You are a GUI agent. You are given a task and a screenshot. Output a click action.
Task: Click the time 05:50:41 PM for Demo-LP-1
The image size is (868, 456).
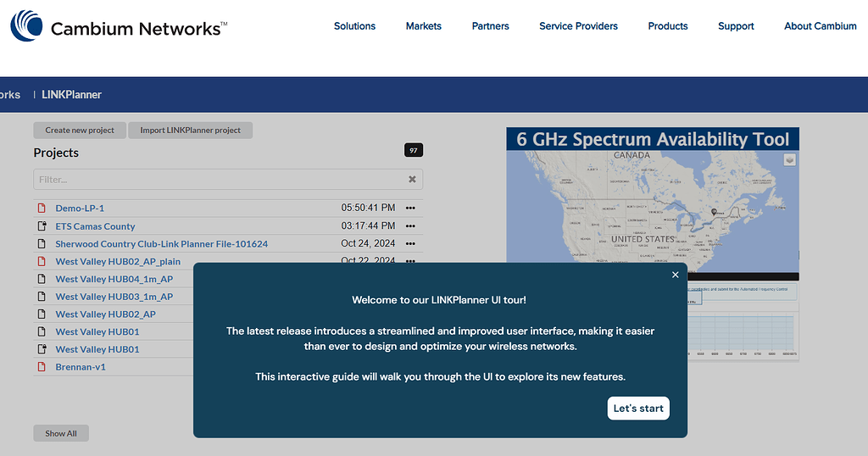(368, 208)
